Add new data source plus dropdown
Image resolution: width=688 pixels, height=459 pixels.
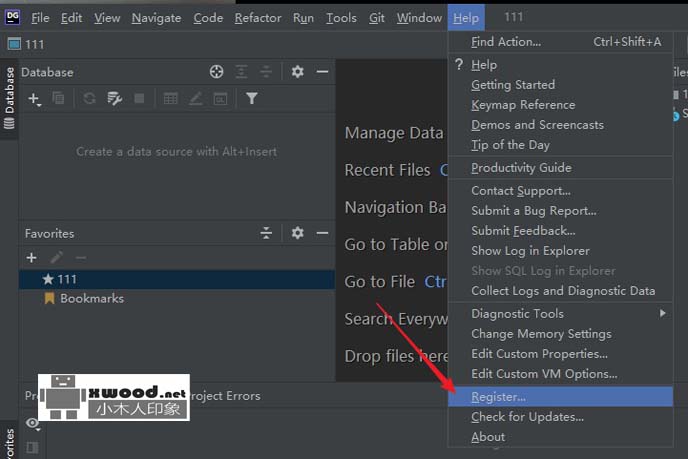point(34,99)
